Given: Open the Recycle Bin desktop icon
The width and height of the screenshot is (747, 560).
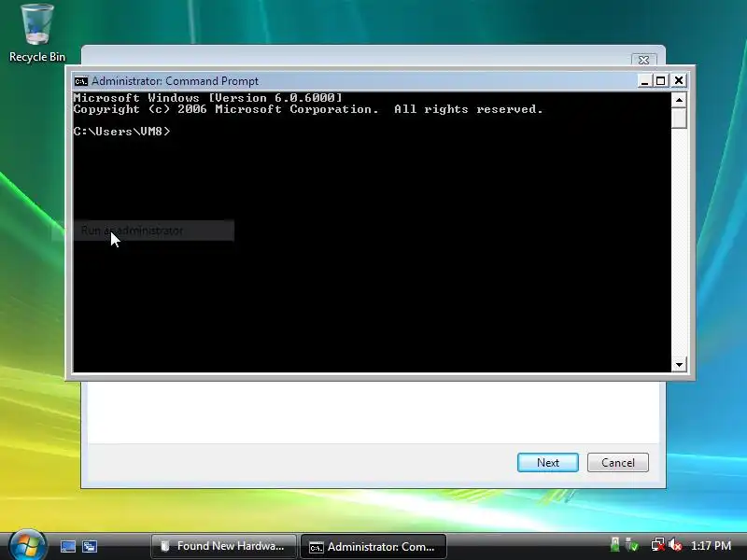Looking at the screenshot, I should pos(37,34).
